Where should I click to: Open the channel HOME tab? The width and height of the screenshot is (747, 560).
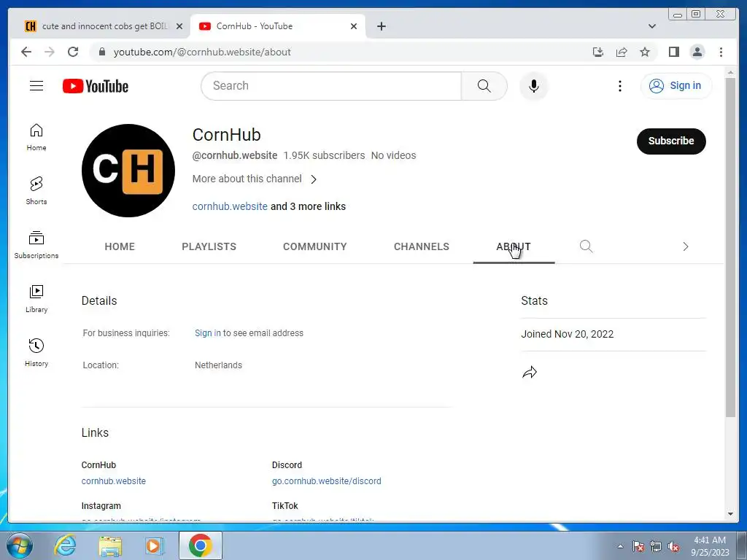pos(120,246)
